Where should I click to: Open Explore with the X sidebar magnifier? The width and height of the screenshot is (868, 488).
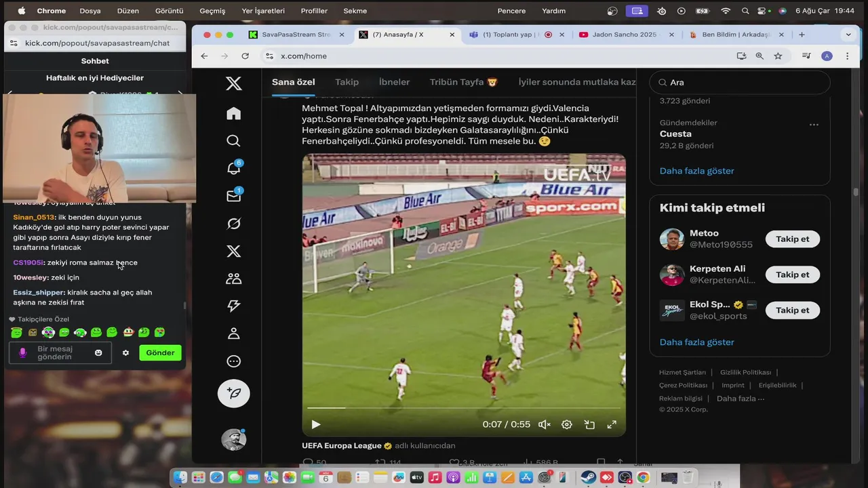(x=233, y=141)
